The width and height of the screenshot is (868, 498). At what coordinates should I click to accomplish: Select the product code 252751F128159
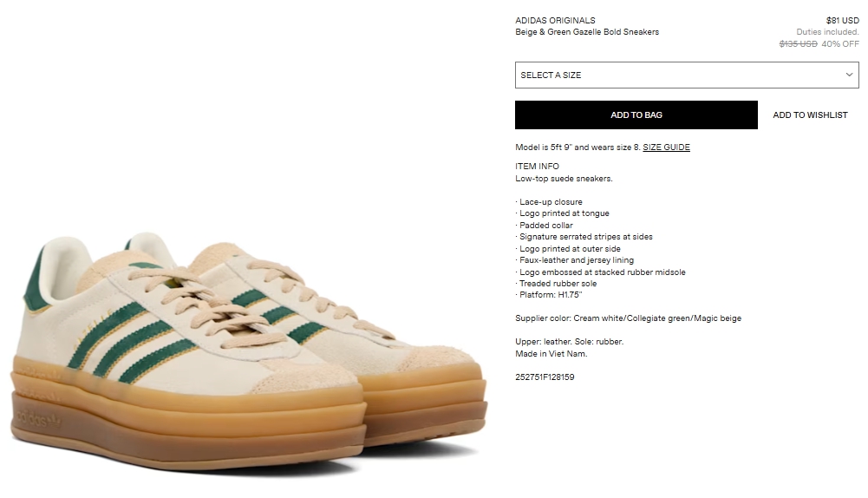[545, 377]
